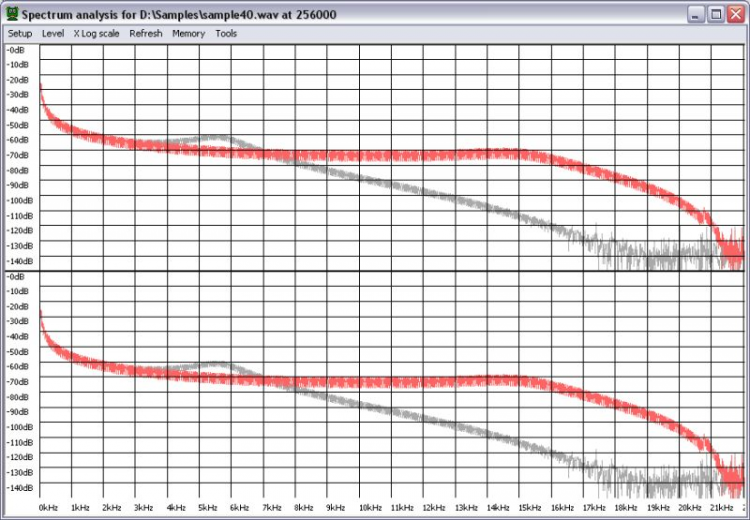
Task: Open the Memory menu
Action: tap(188, 33)
